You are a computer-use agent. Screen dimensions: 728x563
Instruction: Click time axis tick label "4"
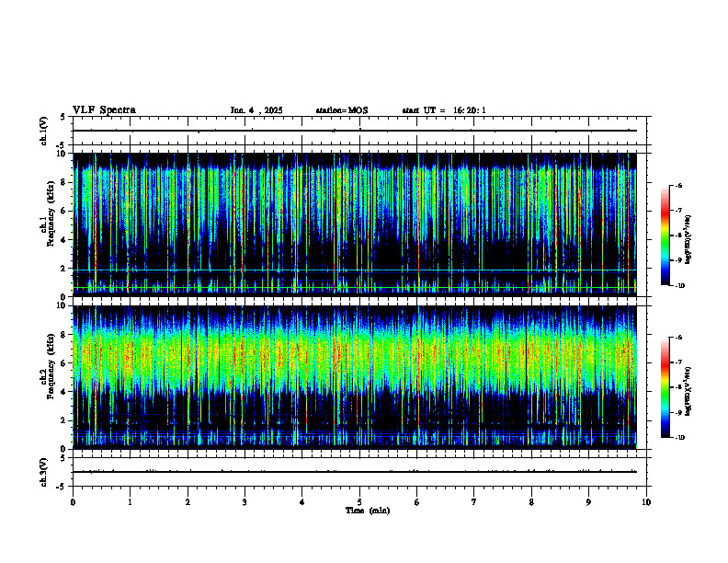[302, 502]
